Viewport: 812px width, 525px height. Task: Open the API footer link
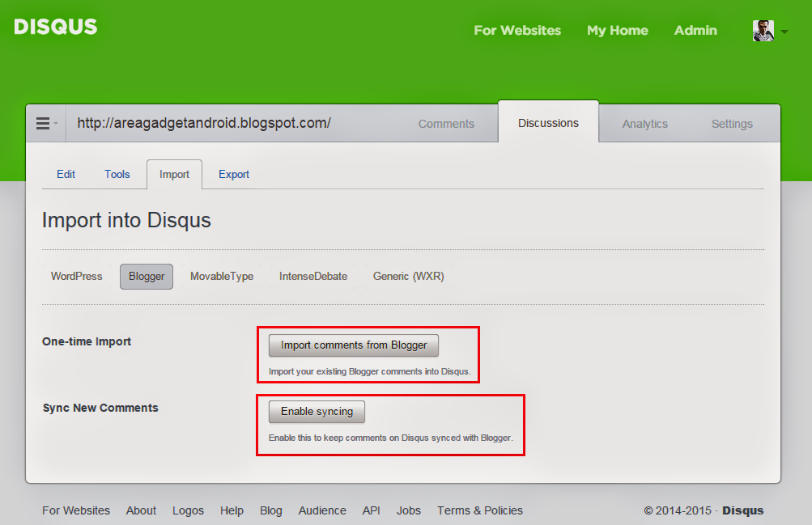click(x=372, y=510)
